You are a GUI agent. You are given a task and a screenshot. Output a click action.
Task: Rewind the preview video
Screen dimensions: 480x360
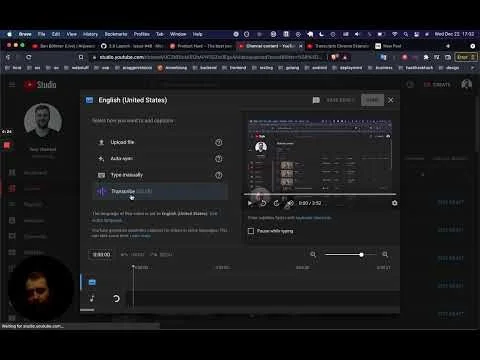point(263,203)
